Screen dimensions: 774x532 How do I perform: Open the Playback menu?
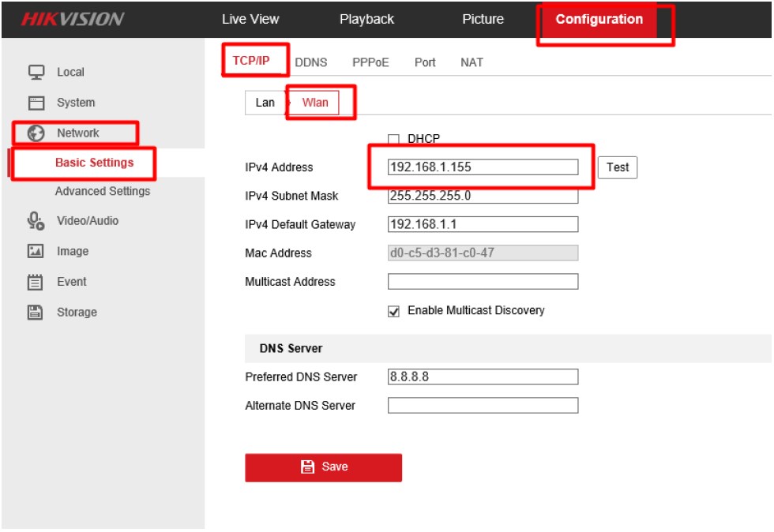coord(366,19)
